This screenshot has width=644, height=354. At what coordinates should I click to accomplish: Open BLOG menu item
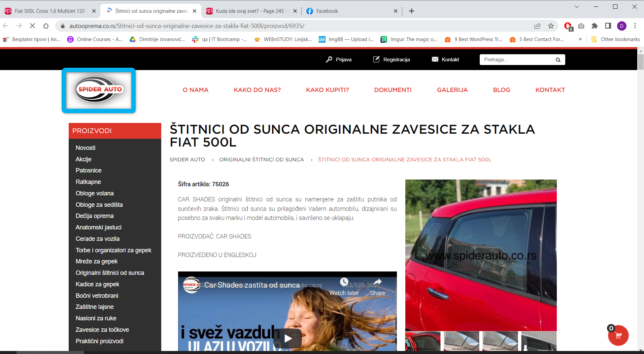[x=502, y=90]
